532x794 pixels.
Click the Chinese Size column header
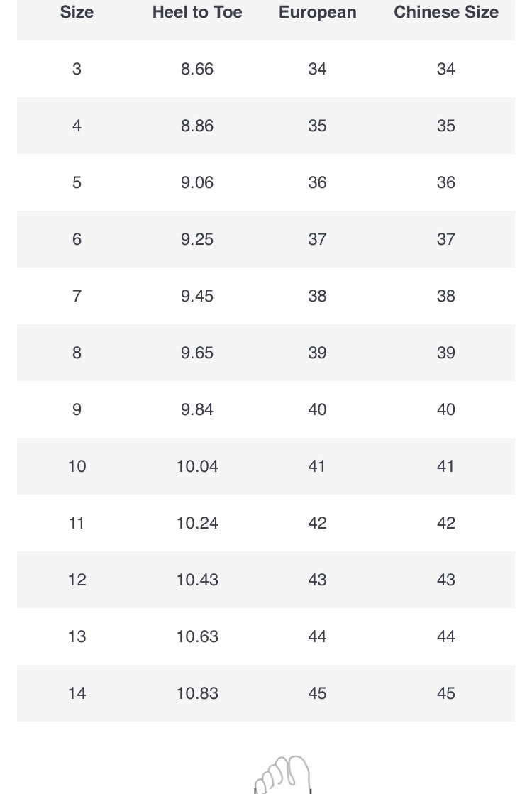445,12
